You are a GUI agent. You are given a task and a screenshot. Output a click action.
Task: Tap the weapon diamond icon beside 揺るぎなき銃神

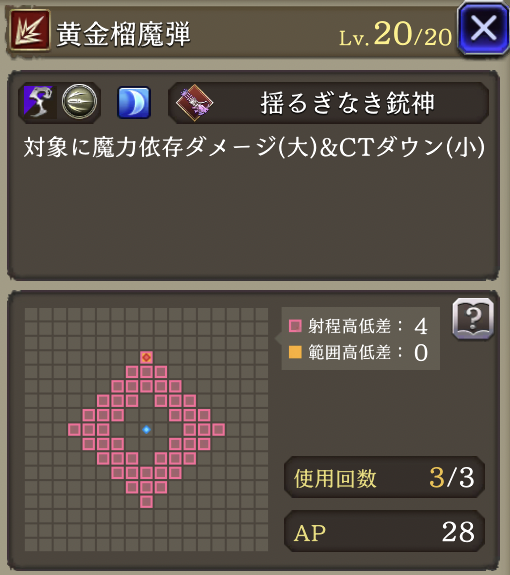(194, 102)
